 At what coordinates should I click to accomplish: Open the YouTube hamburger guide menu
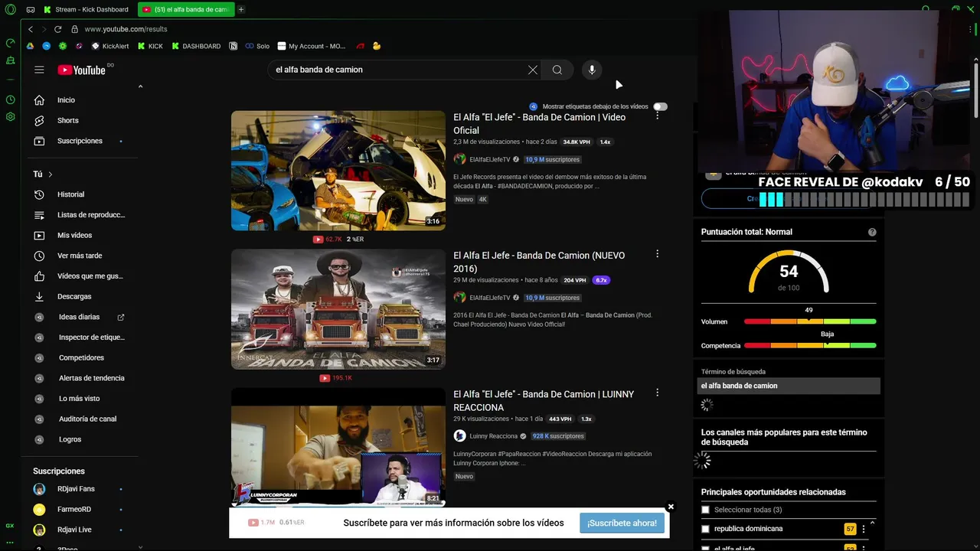pyautogui.click(x=39, y=70)
